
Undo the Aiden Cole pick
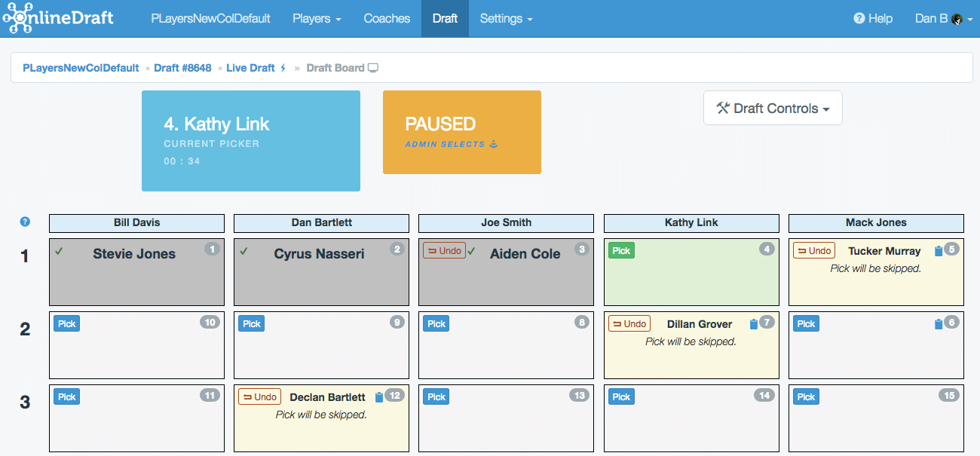click(444, 251)
